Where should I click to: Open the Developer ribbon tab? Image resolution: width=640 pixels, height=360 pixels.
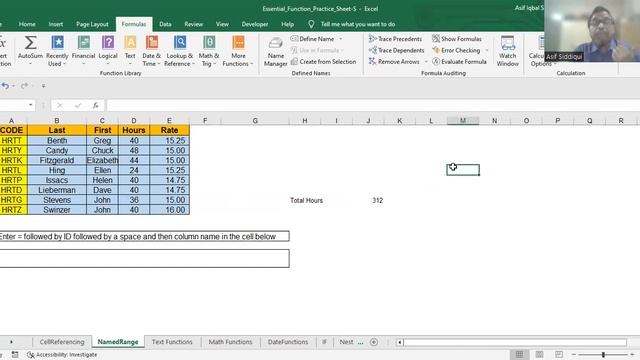(255, 24)
